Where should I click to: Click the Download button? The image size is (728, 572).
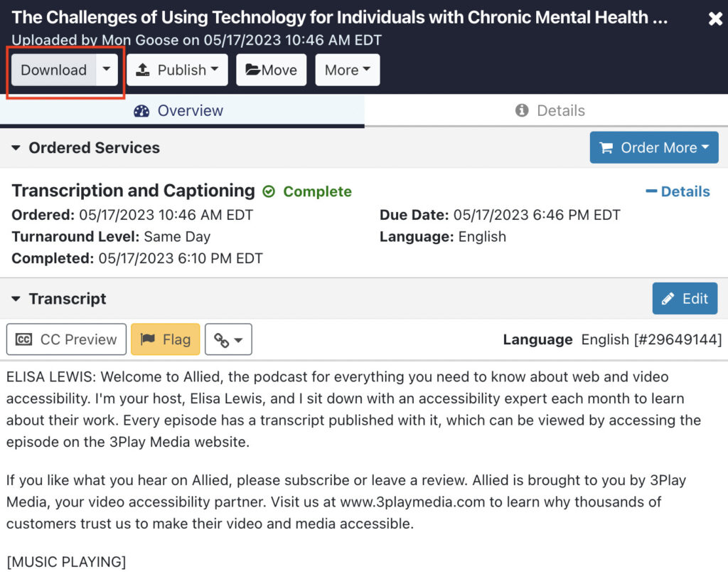pyautogui.click(x=54, y=70)
